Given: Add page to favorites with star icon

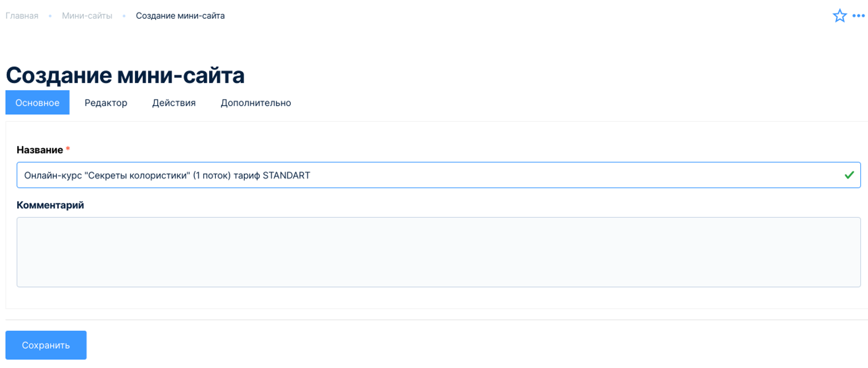Looking at the screenshot, I should 839,16.
